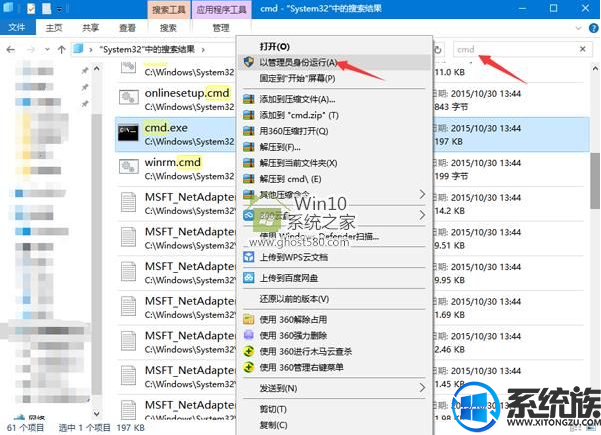Viewport: 601px width, 435px height.
Task: Switch to the 主页 ribbon tab
Action: (54, 28)
